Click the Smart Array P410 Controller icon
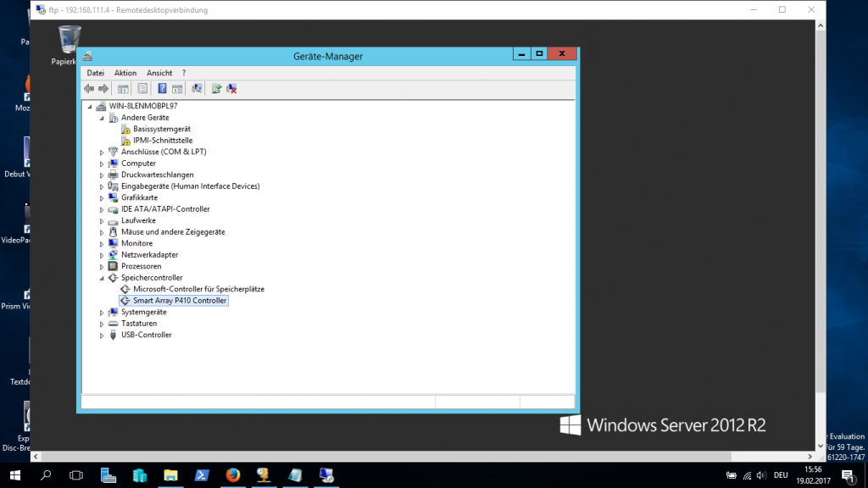This screenshot has height=488, width=868. pos(125,301)
